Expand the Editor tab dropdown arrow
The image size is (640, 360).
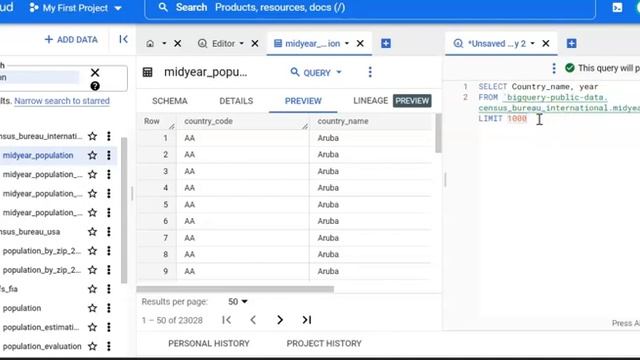pyautogui.click(x=242, y=43)
